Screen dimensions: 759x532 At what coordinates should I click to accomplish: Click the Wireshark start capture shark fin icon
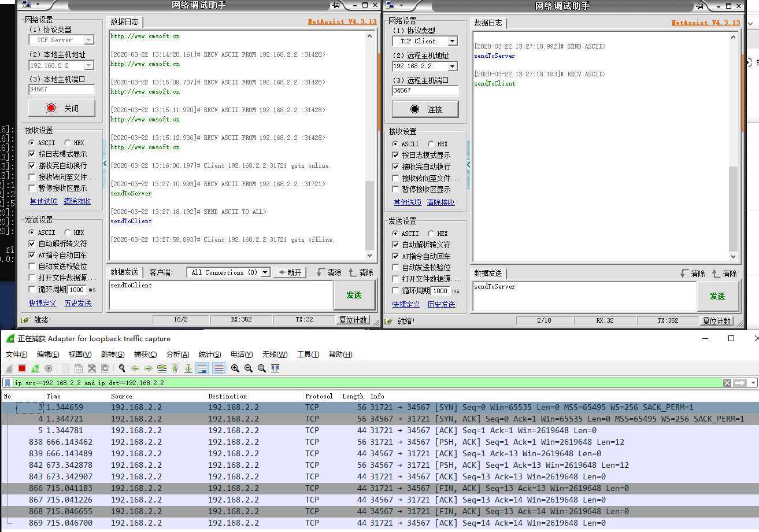point(9,368)
